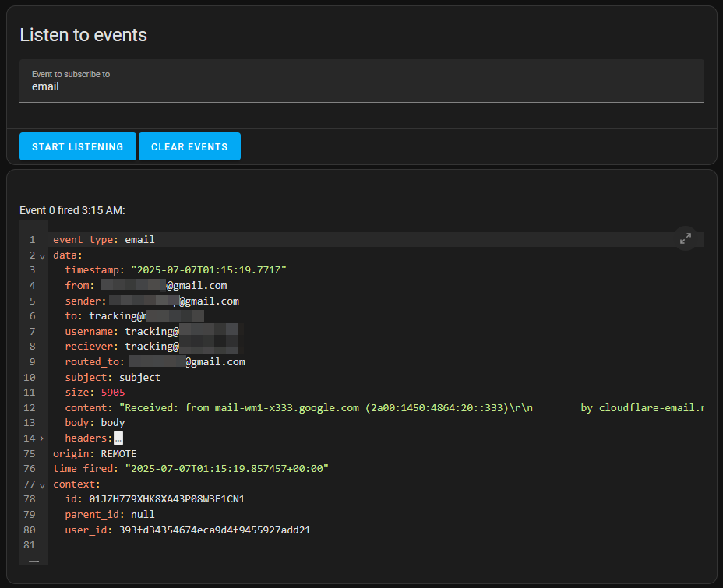Click the body: body line

(x=95, y=423)
